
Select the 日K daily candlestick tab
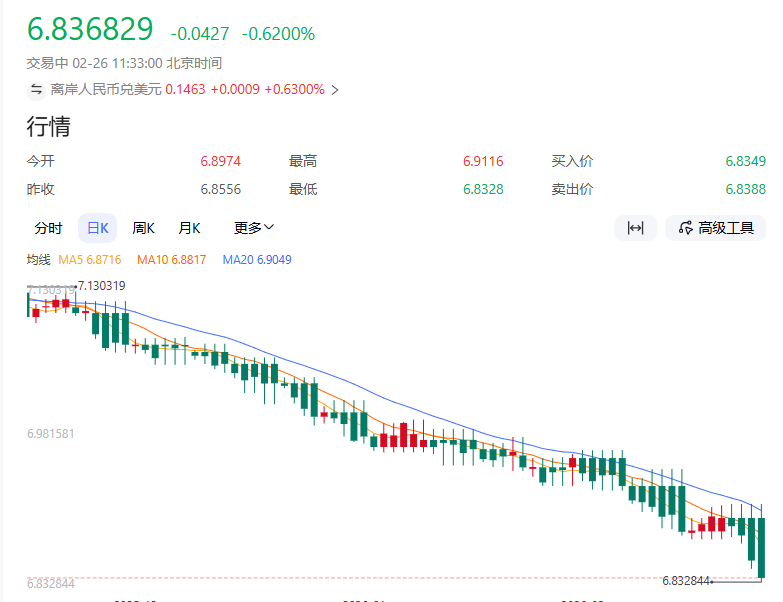point(97,228)
